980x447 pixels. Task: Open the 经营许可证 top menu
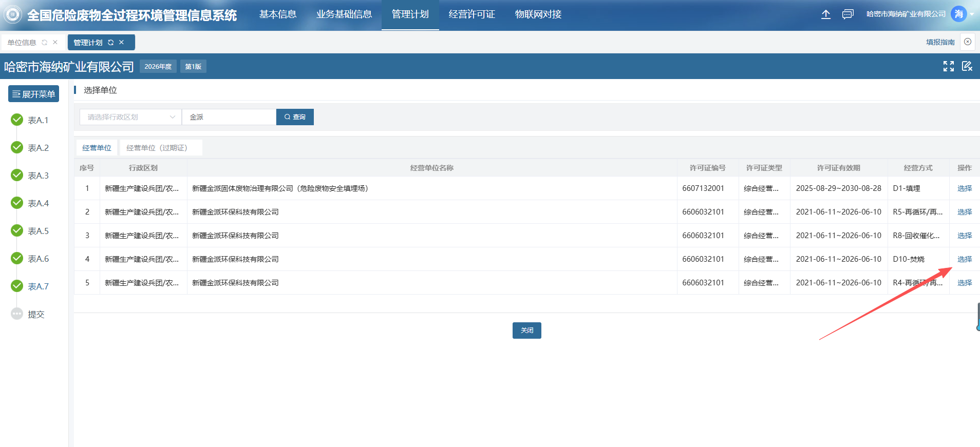472,14
